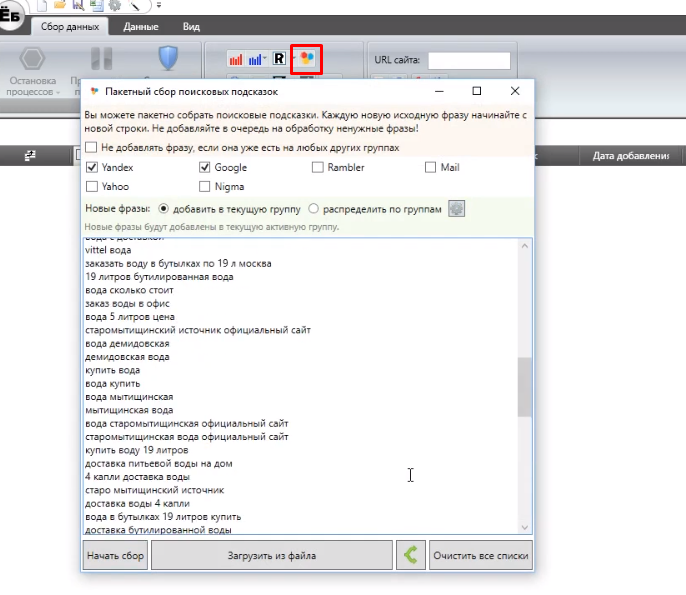Click the pause processes icon in the ribbon
Image resolution: width=686 pixels, height=595 pixels.
point(102,58)
